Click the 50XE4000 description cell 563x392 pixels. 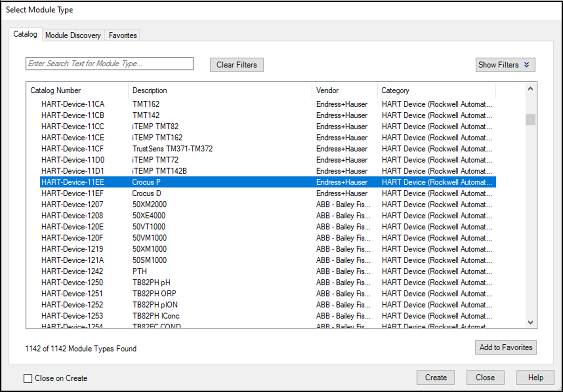[x=149, y=216]
